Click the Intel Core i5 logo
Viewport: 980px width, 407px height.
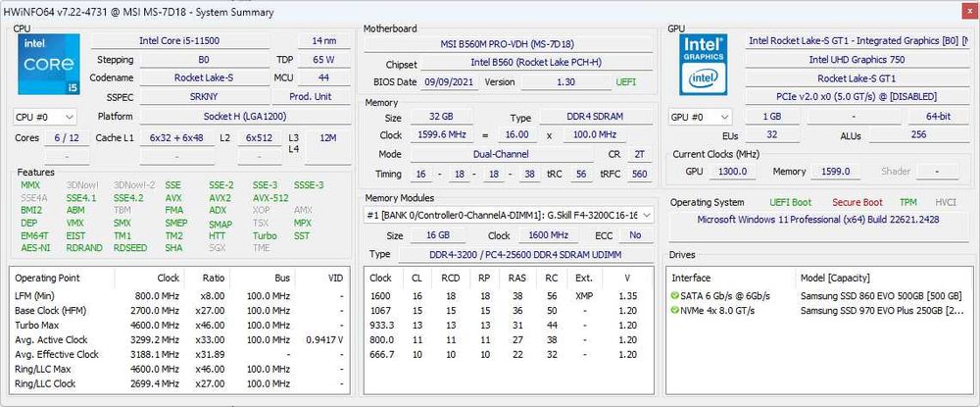click(49, 65)
